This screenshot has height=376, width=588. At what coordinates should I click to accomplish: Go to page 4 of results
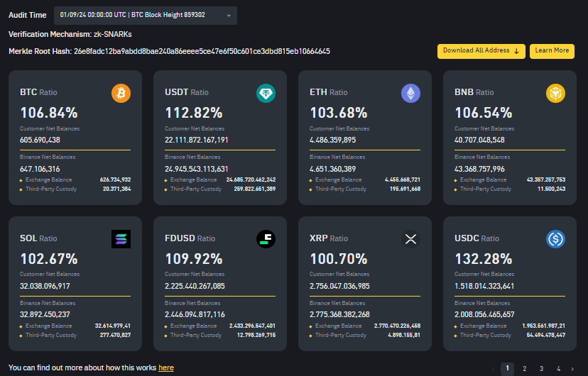[558, 369]
